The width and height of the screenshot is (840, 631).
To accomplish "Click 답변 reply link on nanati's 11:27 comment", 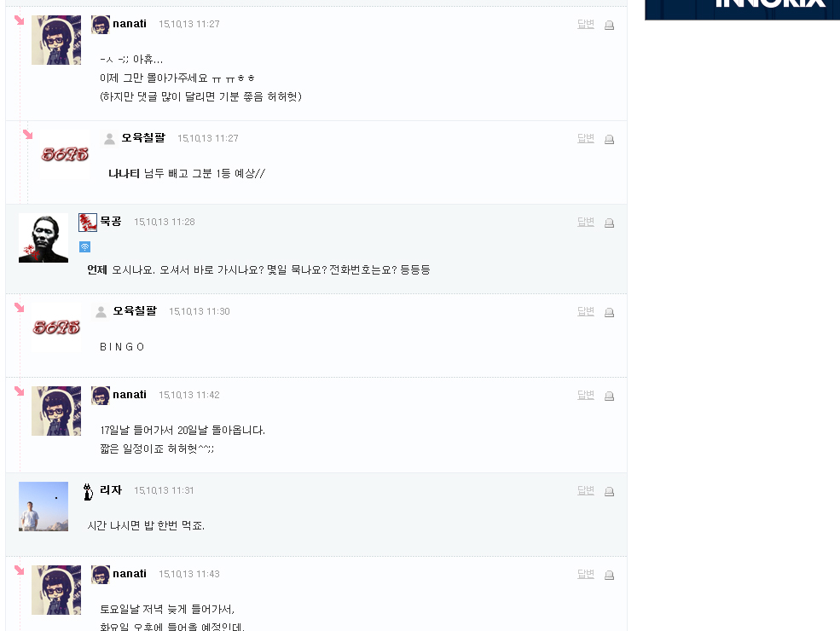I will [586, 24].
